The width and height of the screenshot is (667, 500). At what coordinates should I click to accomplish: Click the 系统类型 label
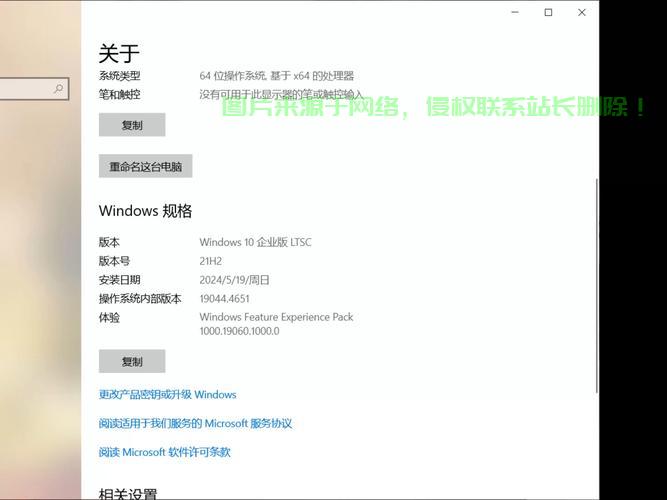(120, 76)
